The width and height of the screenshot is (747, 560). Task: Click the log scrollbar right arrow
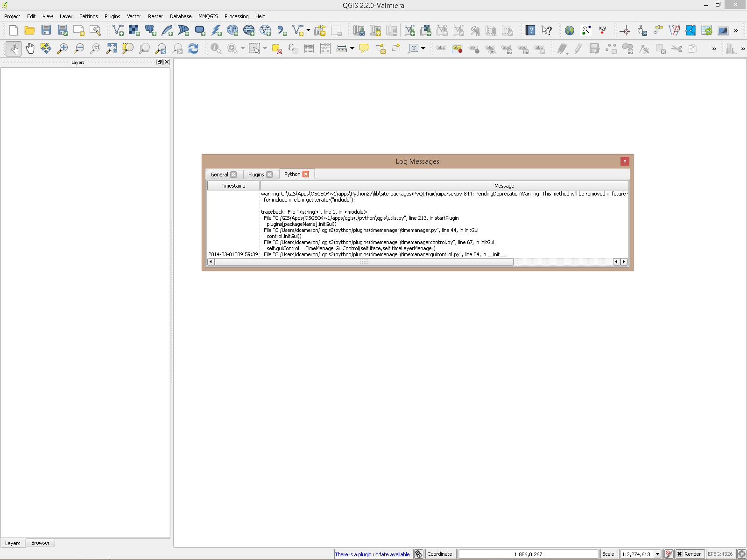click(x=624, y=262)
